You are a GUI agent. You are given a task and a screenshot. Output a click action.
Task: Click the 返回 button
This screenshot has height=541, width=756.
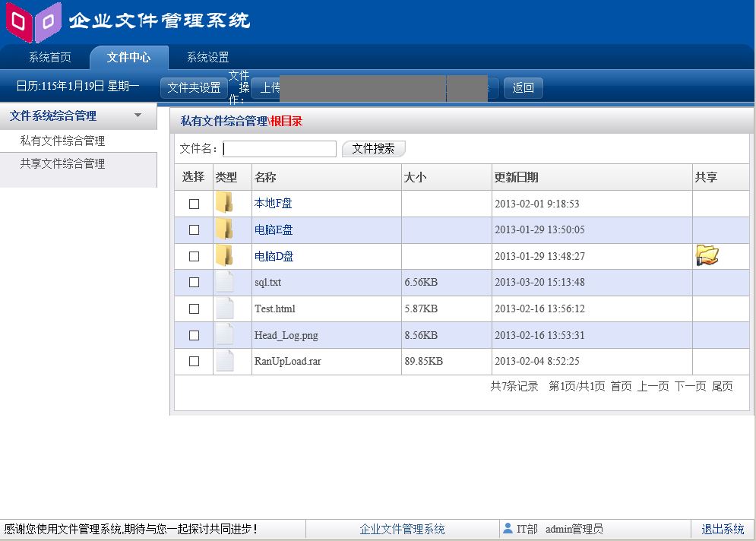click(523, 88)
